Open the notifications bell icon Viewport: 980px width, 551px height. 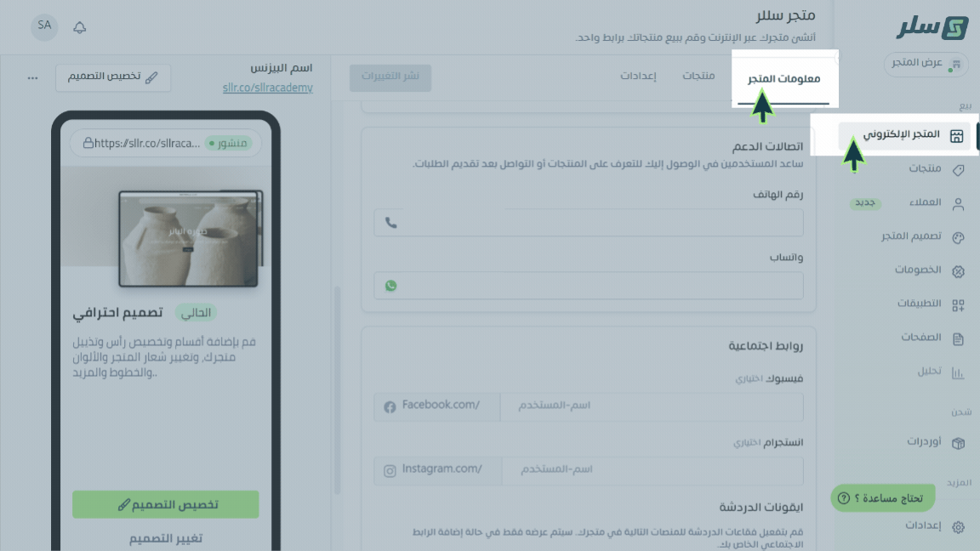click(x=79, y=27)
